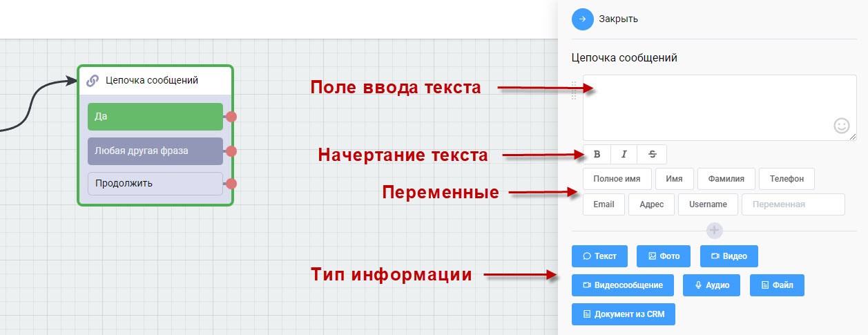
Task: Click the round plus add-block icon
Action: (715, 230)
